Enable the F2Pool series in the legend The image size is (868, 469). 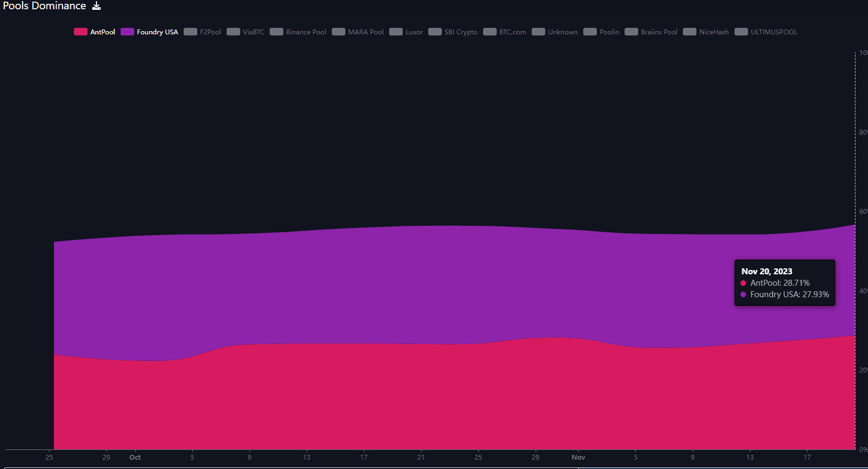coord(202,32)
